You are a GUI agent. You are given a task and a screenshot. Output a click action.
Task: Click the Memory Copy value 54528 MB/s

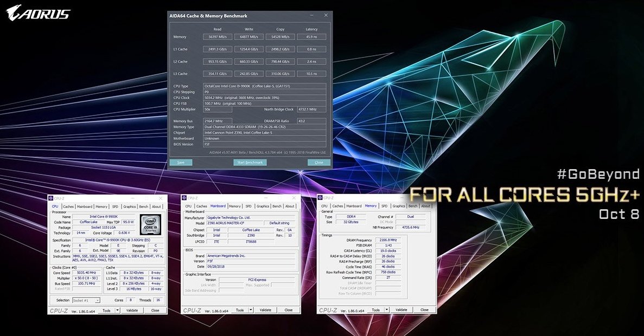[280, 37]
